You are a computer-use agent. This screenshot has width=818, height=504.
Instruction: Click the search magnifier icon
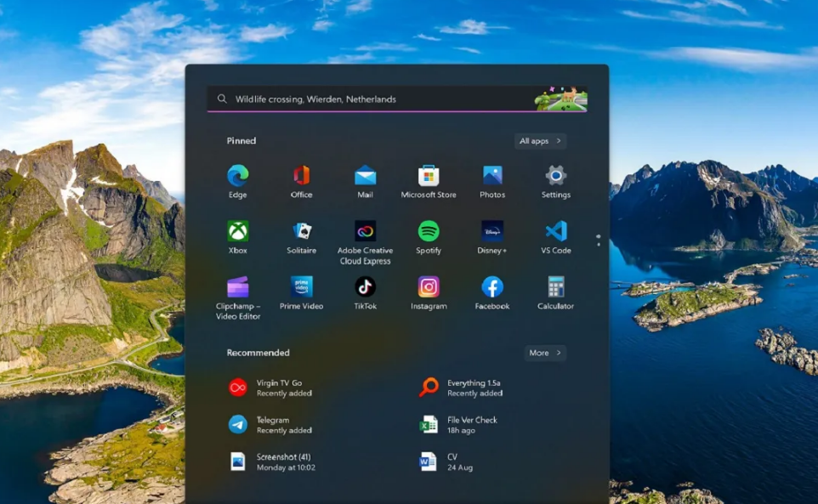click(222, 99)
